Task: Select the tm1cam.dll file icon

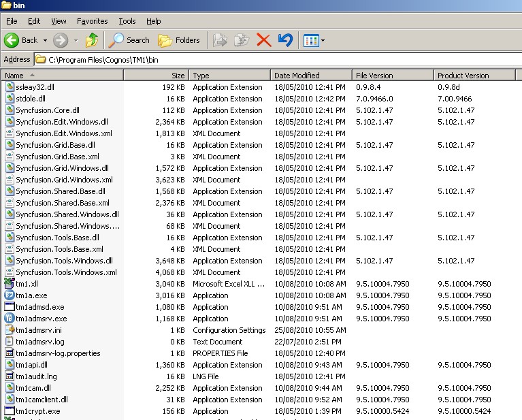Action: coord(10,388)
